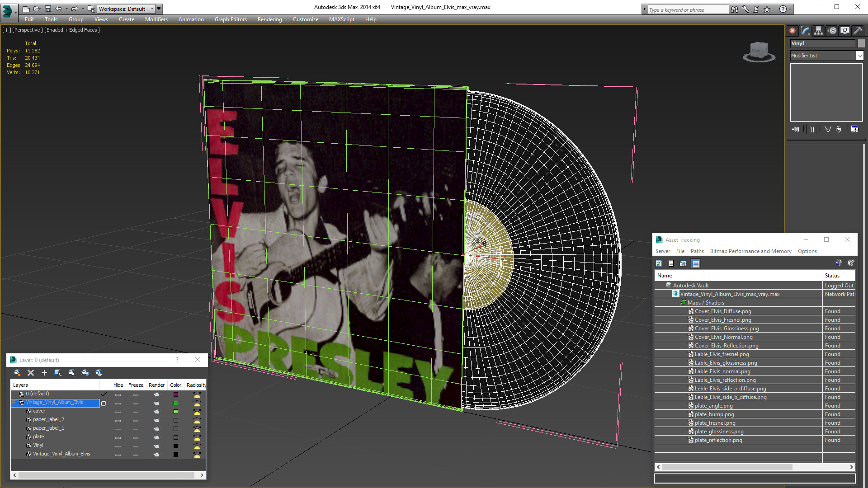Open the Rendering menu
The width and height of the screenshot is (868, 488).
click(269, 19)
